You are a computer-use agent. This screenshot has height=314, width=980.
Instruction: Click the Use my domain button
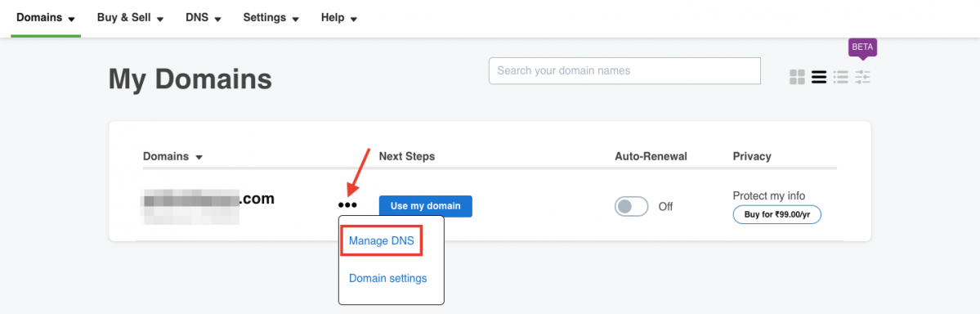[426, 206]
